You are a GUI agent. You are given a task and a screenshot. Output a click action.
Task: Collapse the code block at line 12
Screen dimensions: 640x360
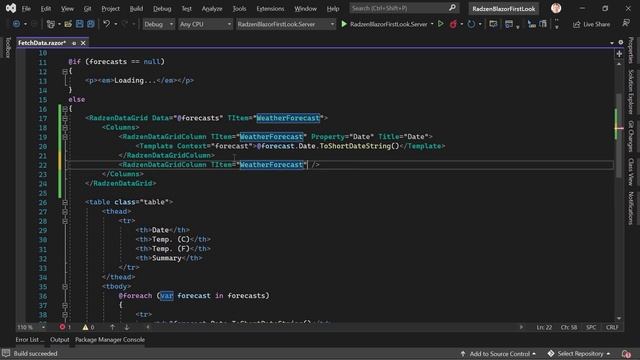pyautogui.click(x=65, y=71)
